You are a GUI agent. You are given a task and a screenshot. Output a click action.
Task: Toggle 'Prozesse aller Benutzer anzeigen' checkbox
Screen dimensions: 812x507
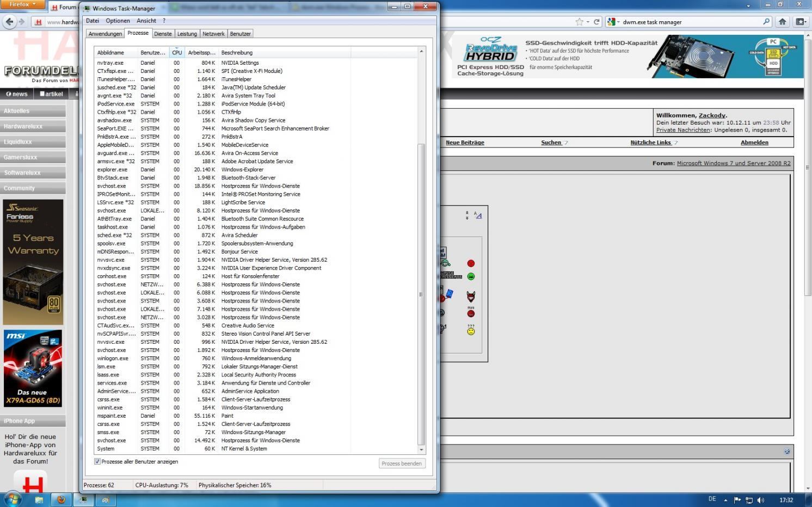(97, 461)
